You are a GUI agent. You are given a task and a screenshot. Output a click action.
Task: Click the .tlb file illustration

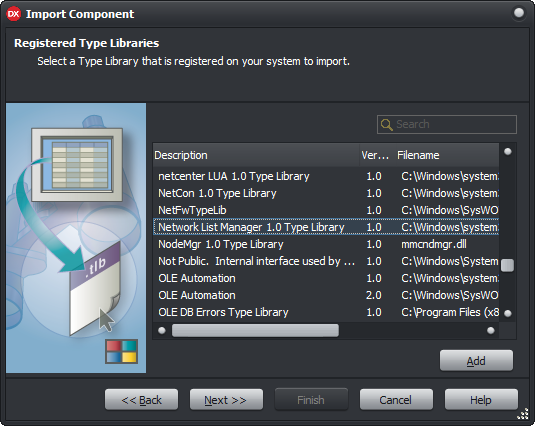click(95, 288)
